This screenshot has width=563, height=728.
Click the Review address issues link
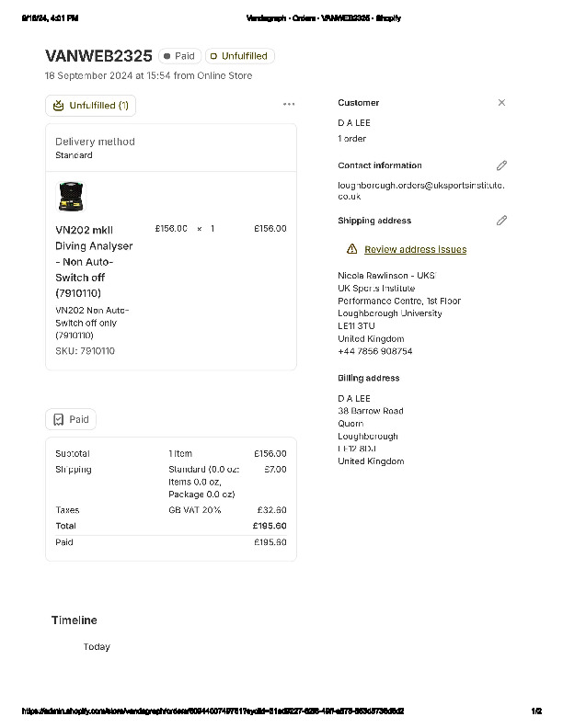pos(415,249)
